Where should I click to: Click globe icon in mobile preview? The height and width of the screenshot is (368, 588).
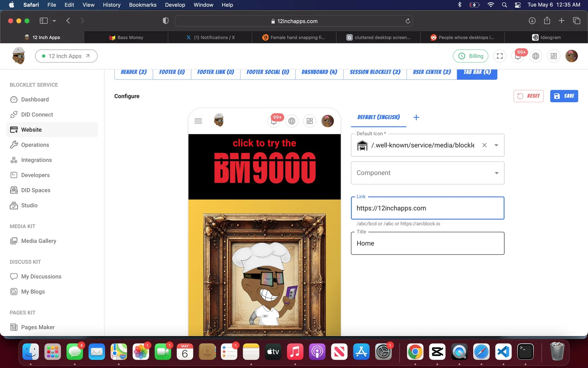tap(292, 121)
